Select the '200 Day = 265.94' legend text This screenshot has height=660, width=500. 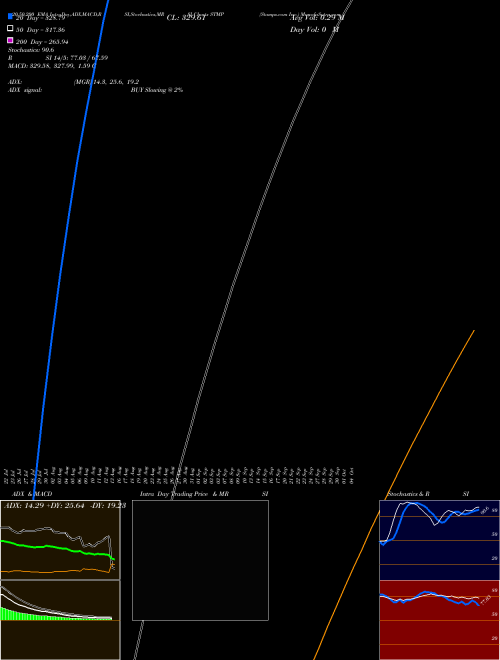pyautogui.click(x=42, y=42)
